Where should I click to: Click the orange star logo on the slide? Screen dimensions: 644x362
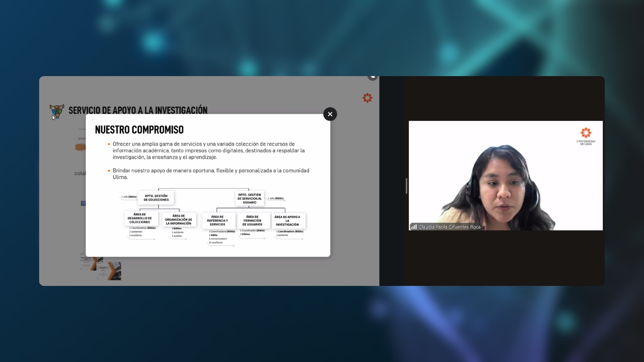[367, 98]
